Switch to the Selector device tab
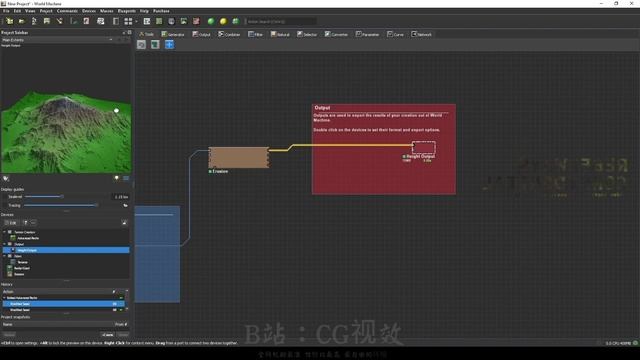The height and width of the screenshot is (360, 640). [x=307, y=34]
